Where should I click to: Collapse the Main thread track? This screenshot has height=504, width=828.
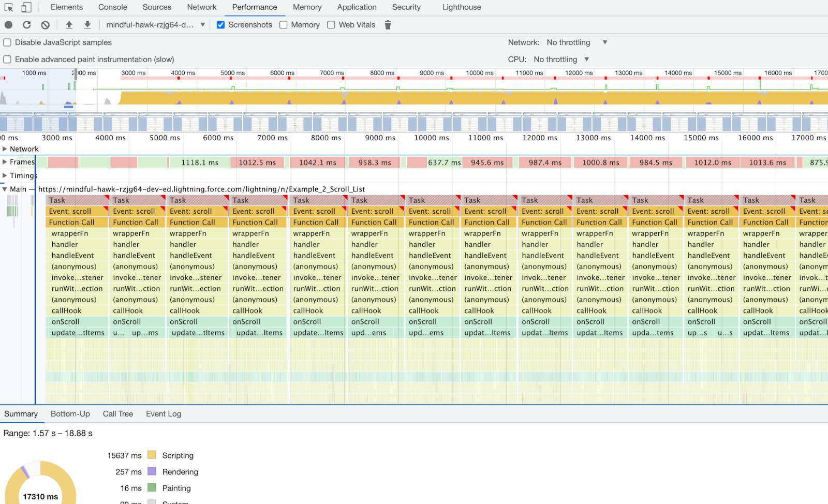point(5,189)
